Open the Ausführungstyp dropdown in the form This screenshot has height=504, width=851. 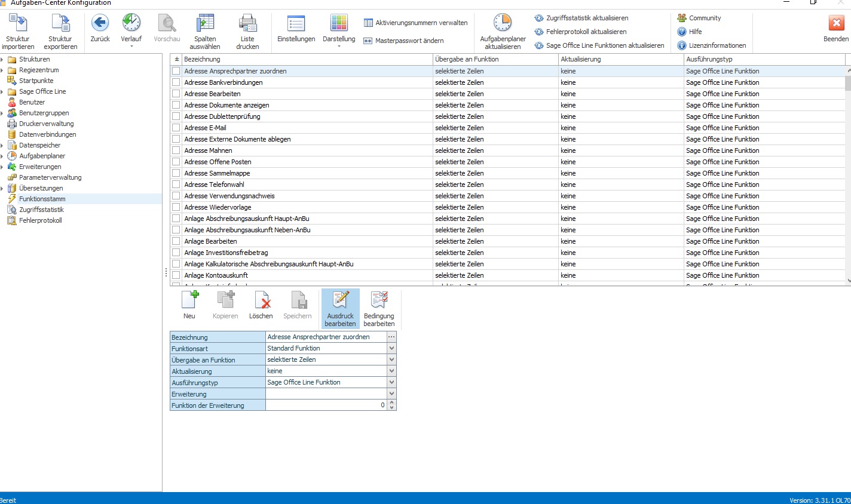coord(391,382)
